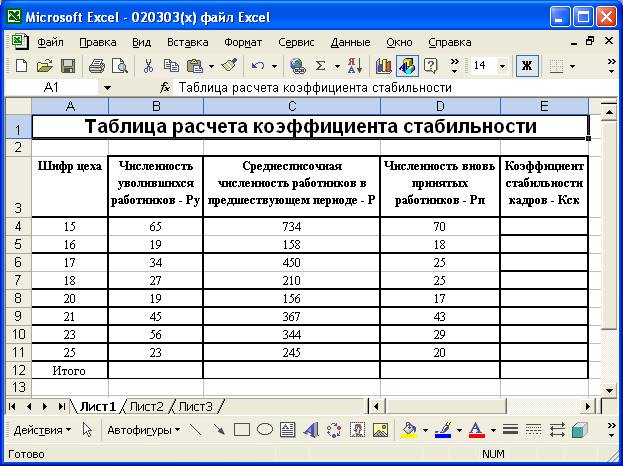Print the sheet using the printer icon
The image size is (623, 466).
[x=97, y=66]
